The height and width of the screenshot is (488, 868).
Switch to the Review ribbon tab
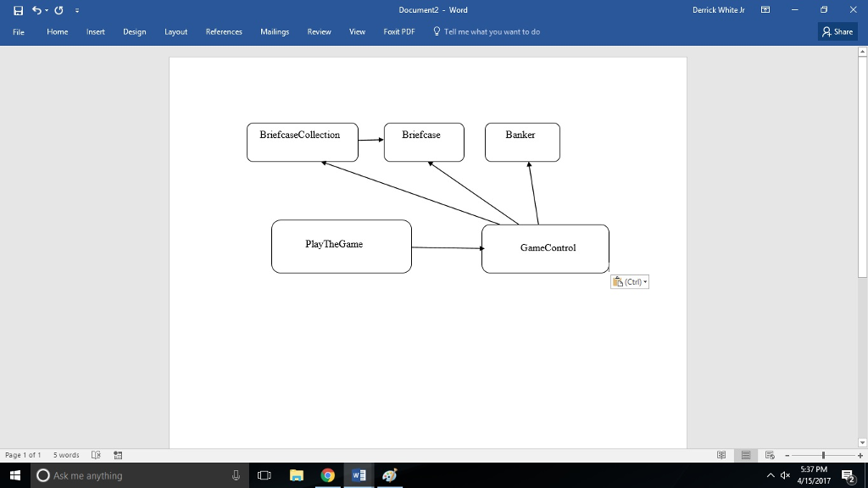(x=319, y=31)
